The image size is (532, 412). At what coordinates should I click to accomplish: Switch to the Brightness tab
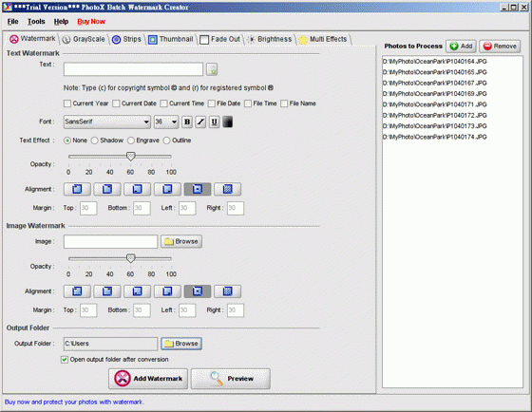pyautogui.click(x=270, y=39)
